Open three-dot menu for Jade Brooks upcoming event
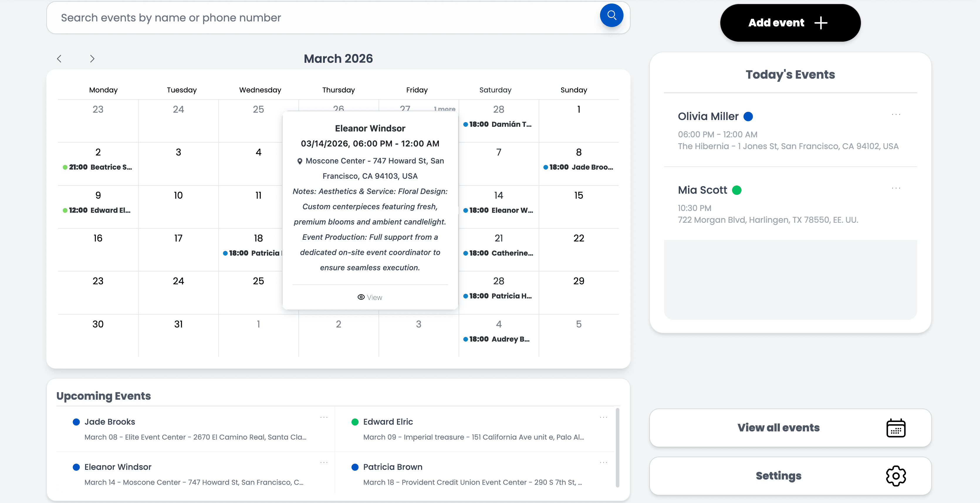Viewport: 980px width, 503px height. (x=324, y=417)
